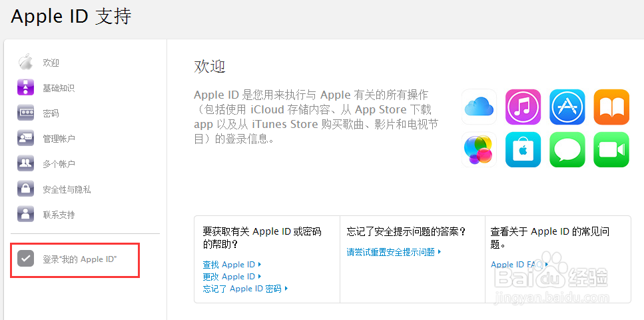This screenshot has height=320, width=644.
Task: Click the 登录"我的 Apple ID" link
Action: [x=80, y=259]
